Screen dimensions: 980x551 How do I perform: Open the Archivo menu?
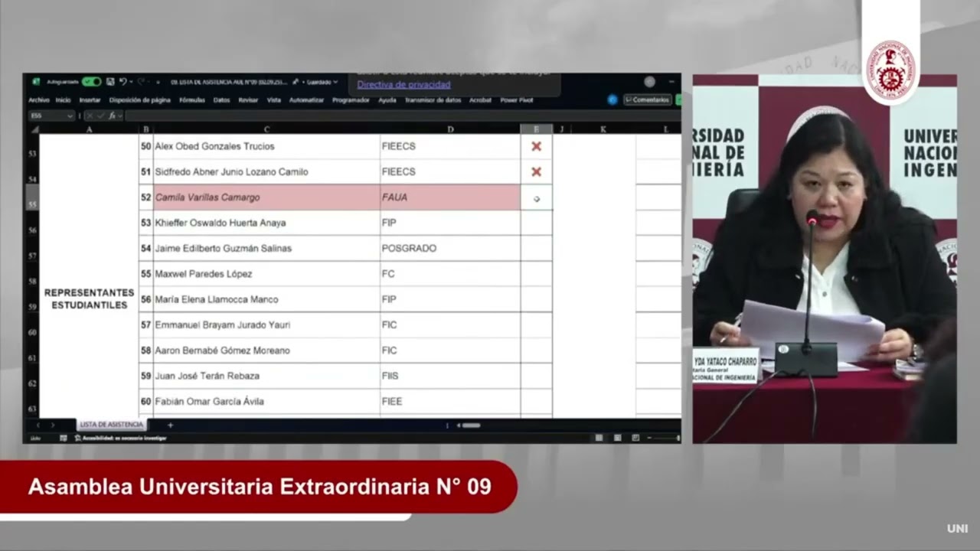38,100
